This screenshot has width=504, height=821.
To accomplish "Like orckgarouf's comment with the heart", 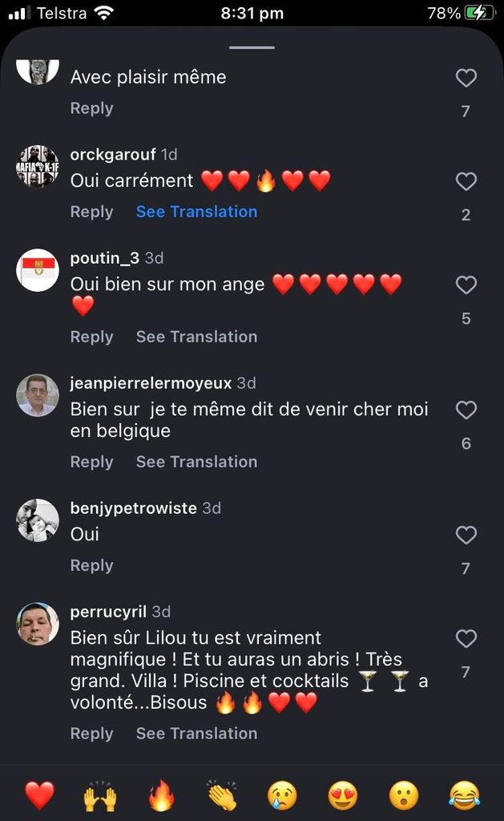I will (x=466, y=181).
